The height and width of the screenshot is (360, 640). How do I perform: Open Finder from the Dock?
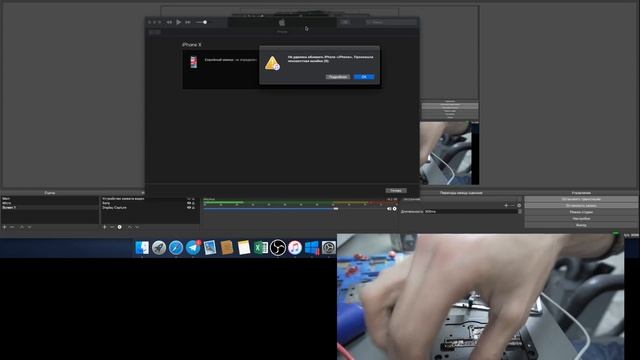coord(142,248)
